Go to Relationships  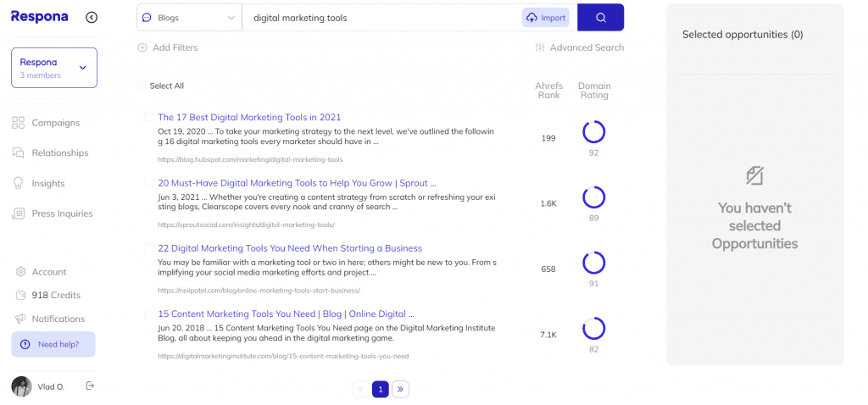pyautogui.click(x=60, y=153)
